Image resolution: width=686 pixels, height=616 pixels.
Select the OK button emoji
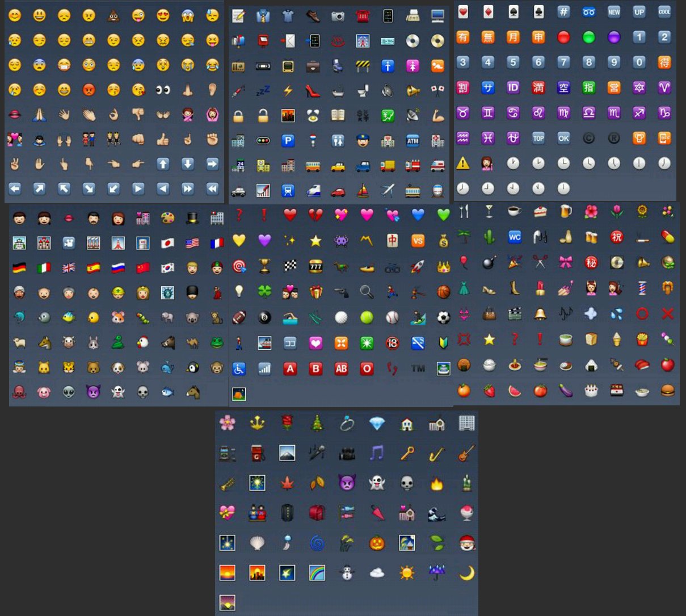pos(563,138)
